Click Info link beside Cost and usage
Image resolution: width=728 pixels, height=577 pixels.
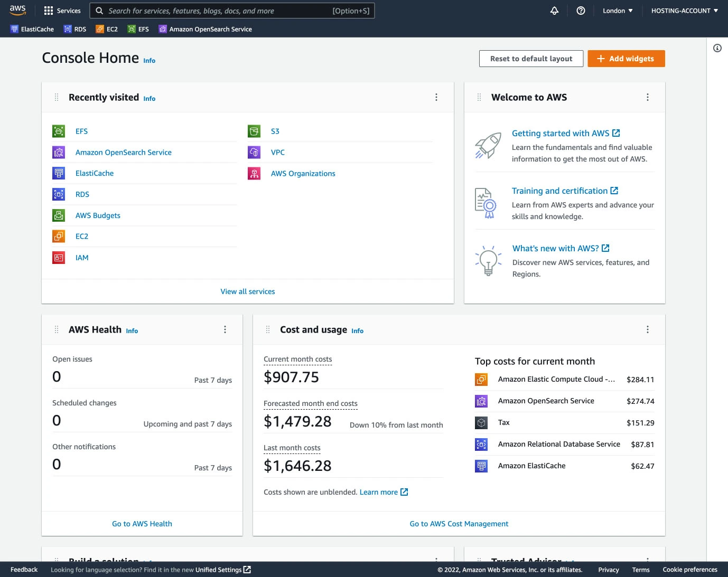[x=358, y=331]
